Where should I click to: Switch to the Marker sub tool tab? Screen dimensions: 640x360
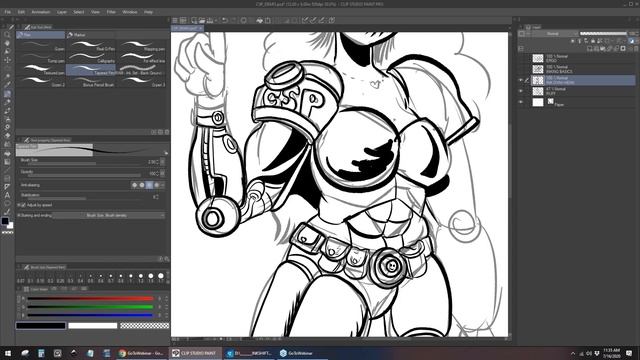[x=90, y=35]
